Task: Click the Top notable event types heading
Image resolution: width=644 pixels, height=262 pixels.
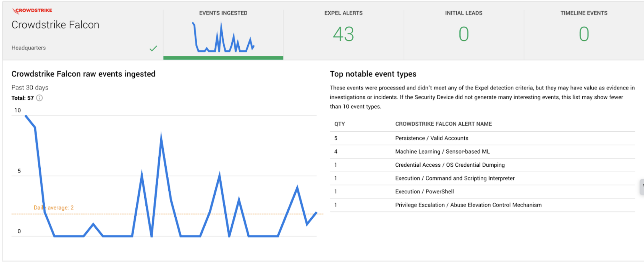Action: 373,74
